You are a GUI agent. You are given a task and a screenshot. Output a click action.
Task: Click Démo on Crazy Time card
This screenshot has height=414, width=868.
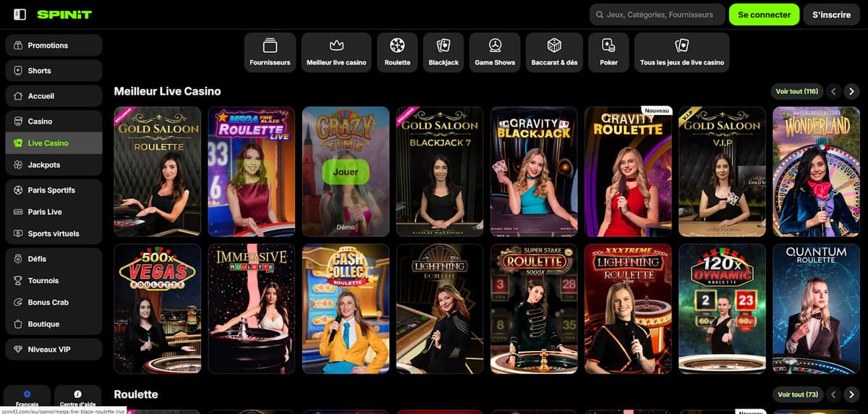346,227
